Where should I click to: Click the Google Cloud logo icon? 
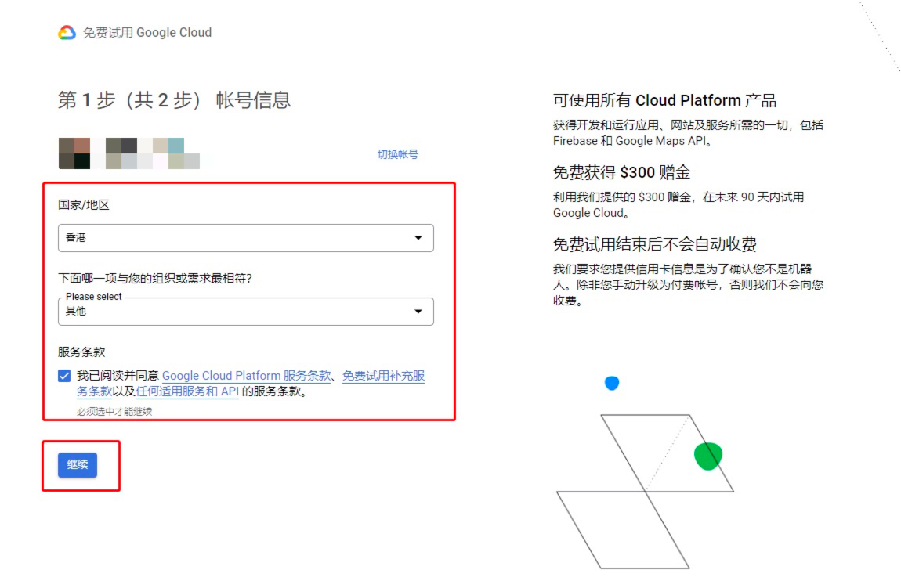(67, 33)
